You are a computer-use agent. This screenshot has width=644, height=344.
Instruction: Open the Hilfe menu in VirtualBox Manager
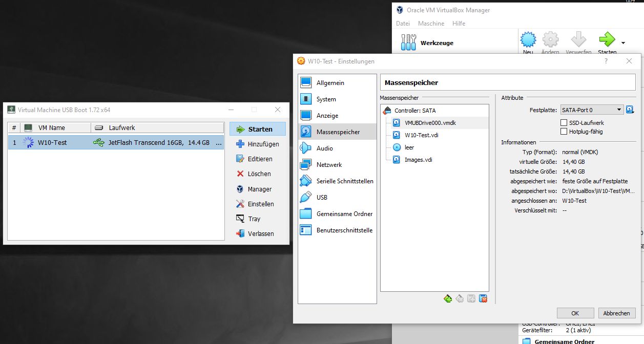459,24
